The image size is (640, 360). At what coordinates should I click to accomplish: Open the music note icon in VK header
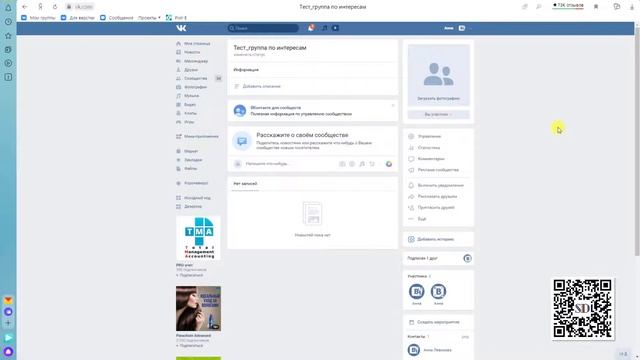pyautogui.click(x=324, y=28)
